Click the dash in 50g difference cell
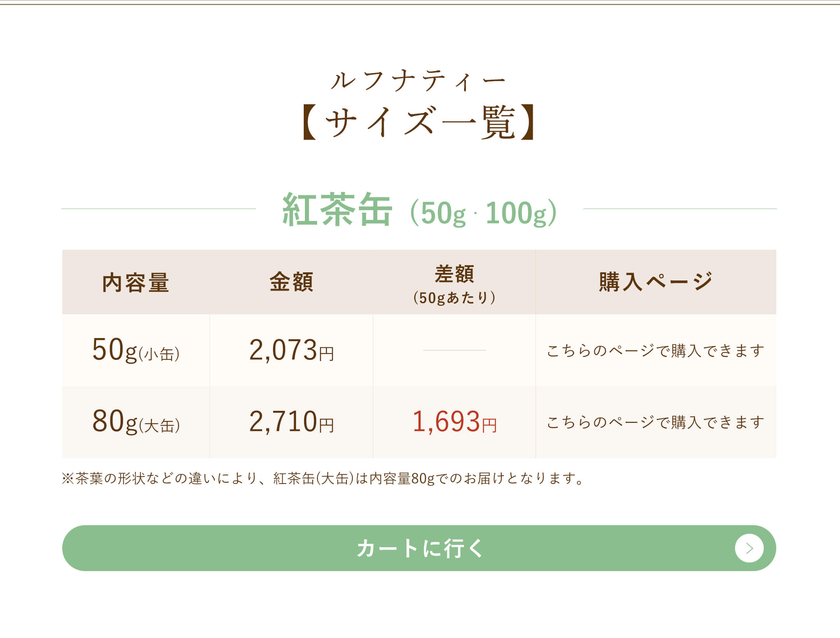Viewport: 840px width, 638px height. pos(454,350)
